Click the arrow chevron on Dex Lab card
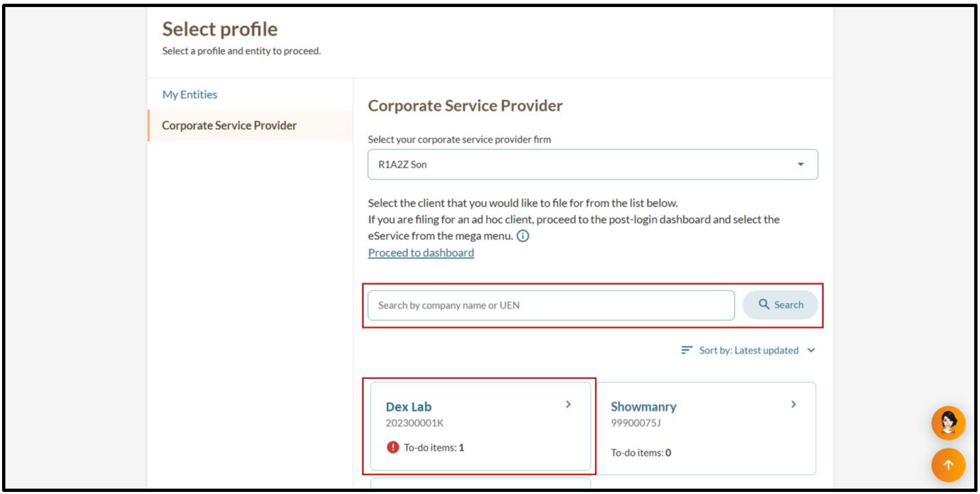Image resolution: width=980 pixels, height=494 pixels. point(568,404)
